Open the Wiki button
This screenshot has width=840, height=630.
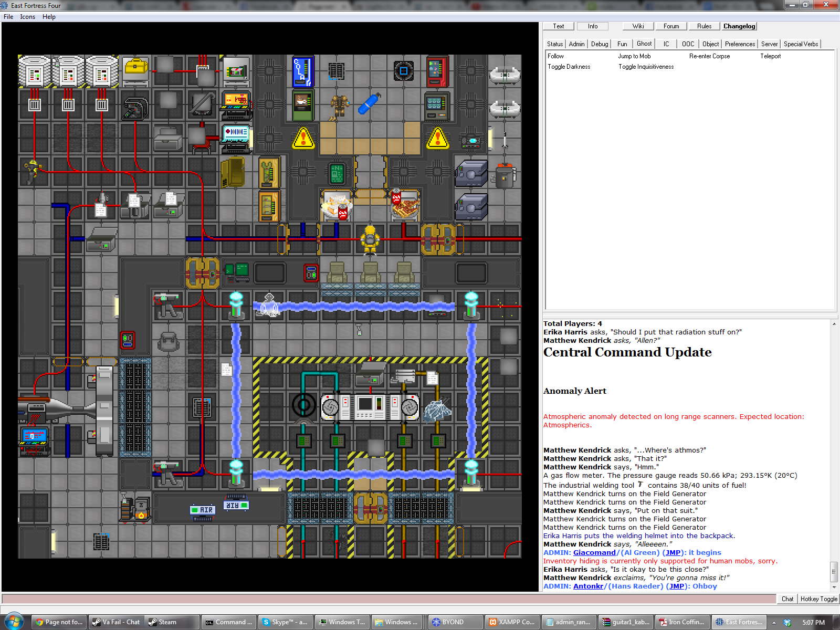[x=638, y=26]
